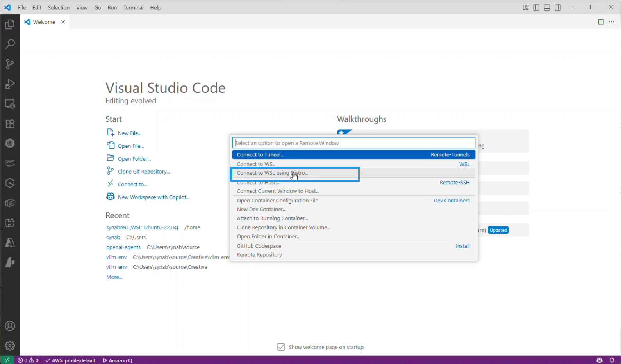This screenshot has width=621, height=364.
Task: Open Kubernetes icon in activity bar
Action: pos(10,143)
